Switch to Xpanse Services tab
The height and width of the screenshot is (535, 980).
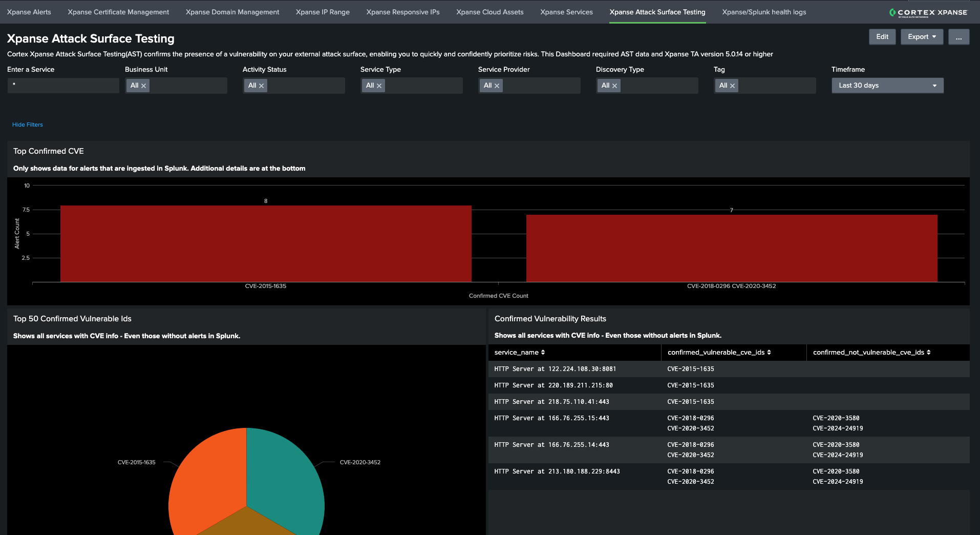point(566,12)
